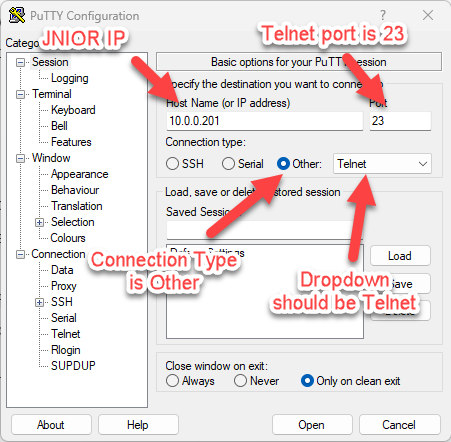Open the Telnet protocol dropdown
The image size is (451, 442).
click(382, 164)
